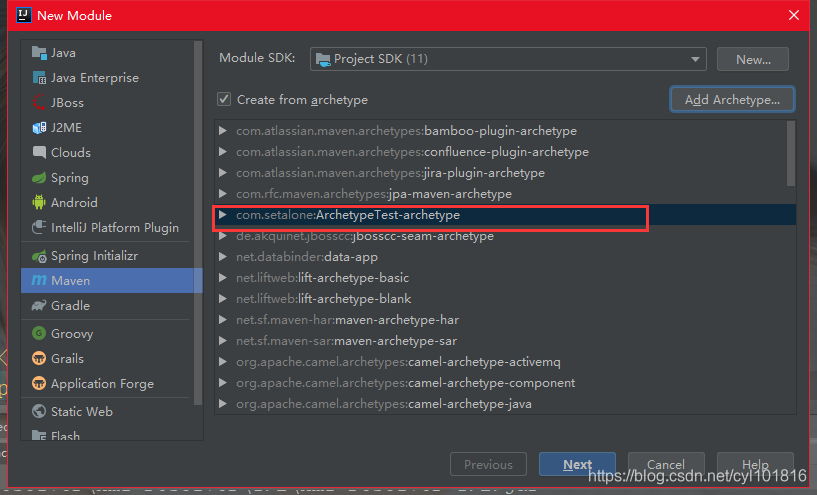Select confluence-plugin-archetype row text
The image size is (817, 495).
point(413,152)
